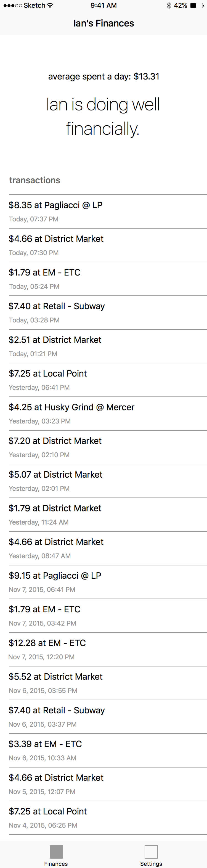Tap the Finances tab icon
The image size is (207, 868).
tap(56, 852)
